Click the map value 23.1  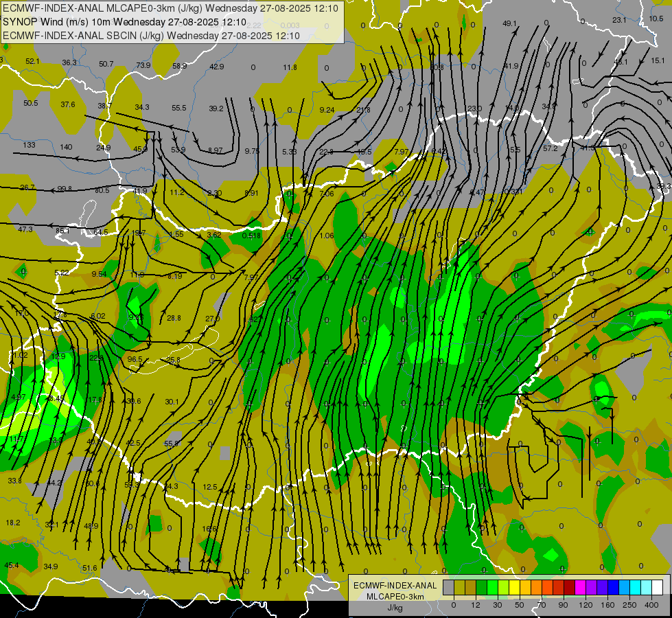tap(619, 20)
